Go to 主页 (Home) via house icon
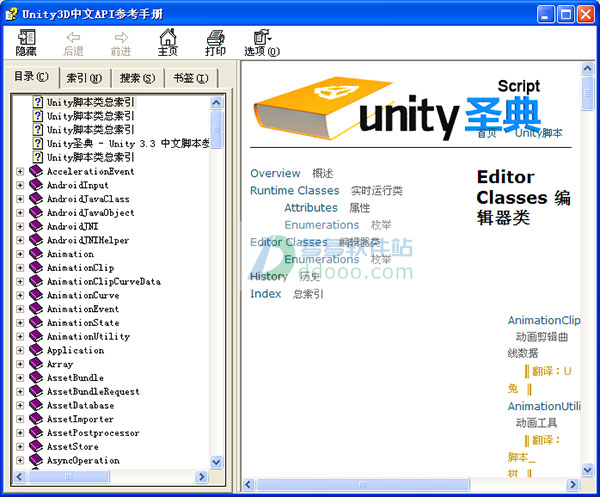 click(x=168, y=37)
